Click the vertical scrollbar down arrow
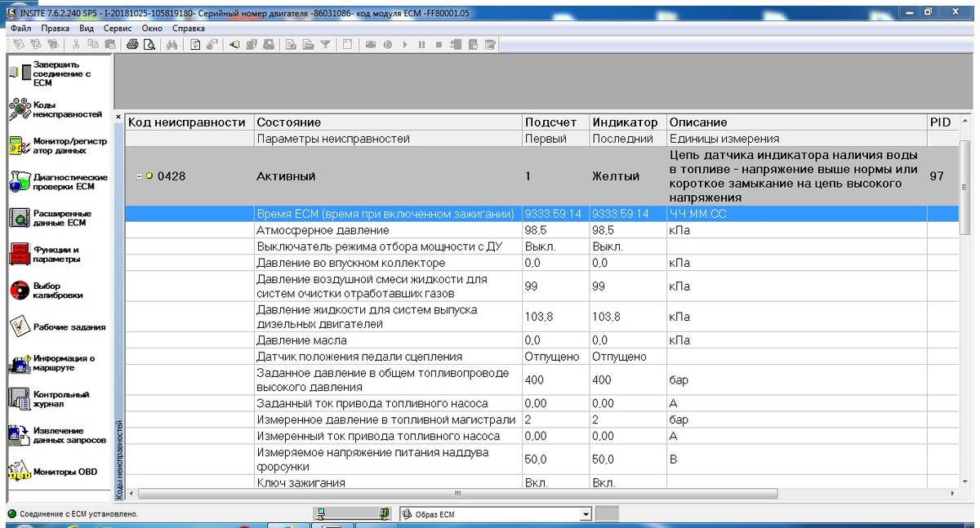Image resolution: width=980 pixels, height=528 pixels. pos(965,483)
